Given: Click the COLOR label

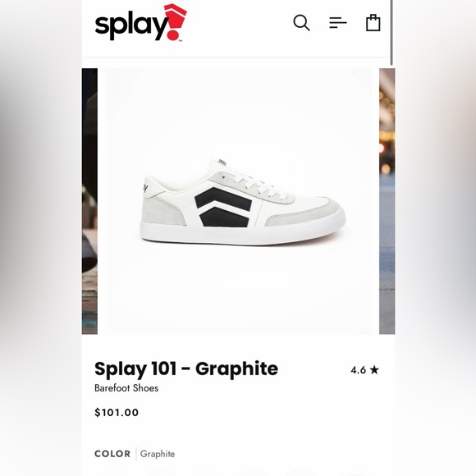Looking at the screenshot, I should pyautogui.click(x=112, y=454).
